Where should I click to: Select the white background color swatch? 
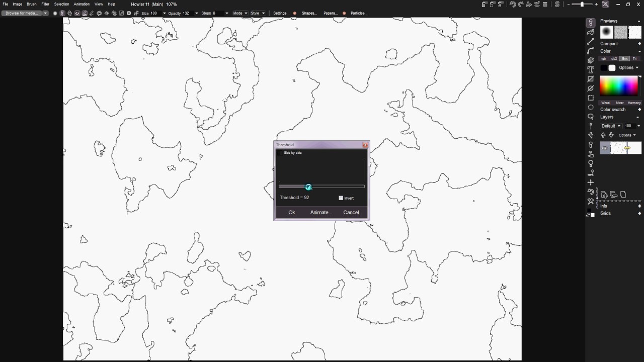[x=612, y=68]
